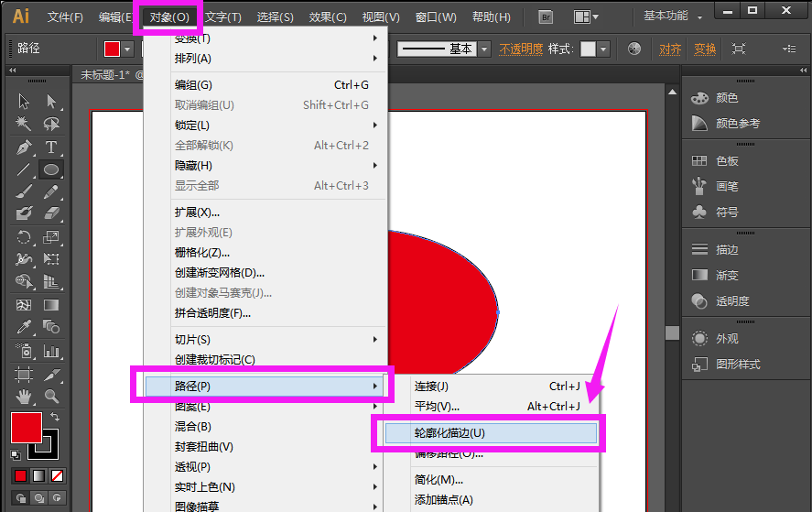Select the Lasso tool
Viewport: 812px width, 512px height.
tap(51, 124)
